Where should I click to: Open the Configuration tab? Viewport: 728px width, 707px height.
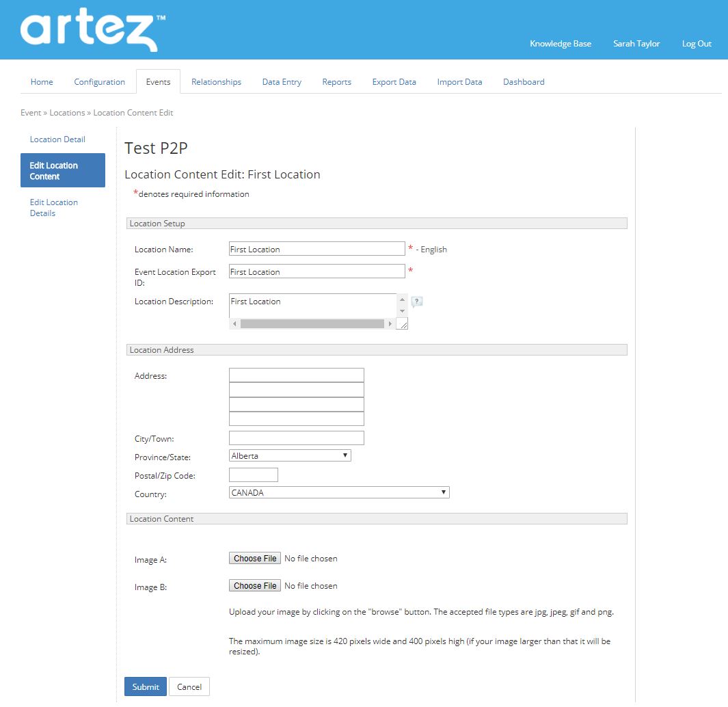(x=99, y=82)
